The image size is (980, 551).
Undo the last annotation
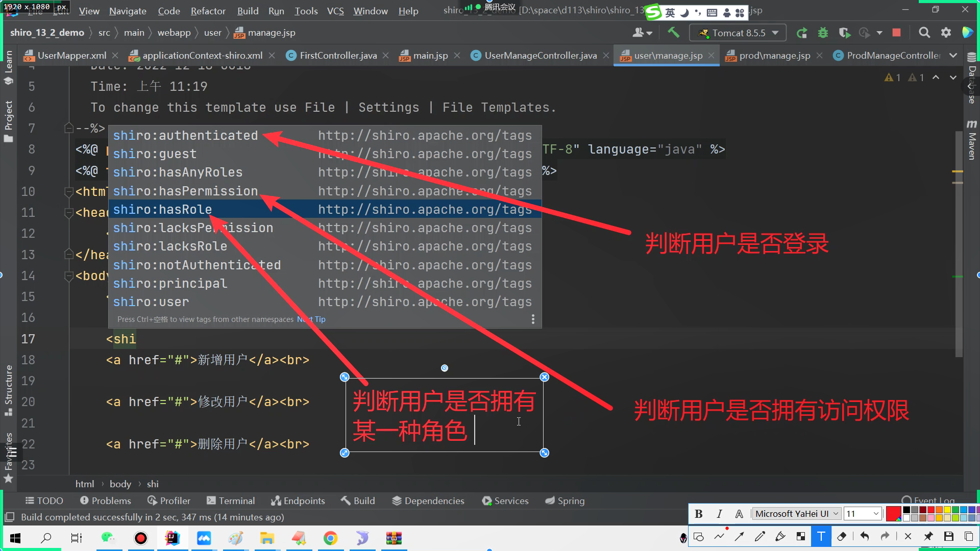pos(864,536)
